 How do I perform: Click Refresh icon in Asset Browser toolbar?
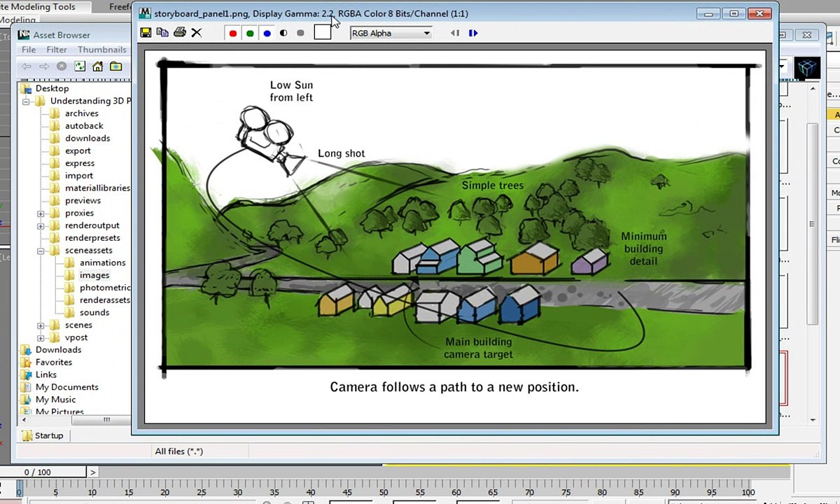click(x=80, y=66)
